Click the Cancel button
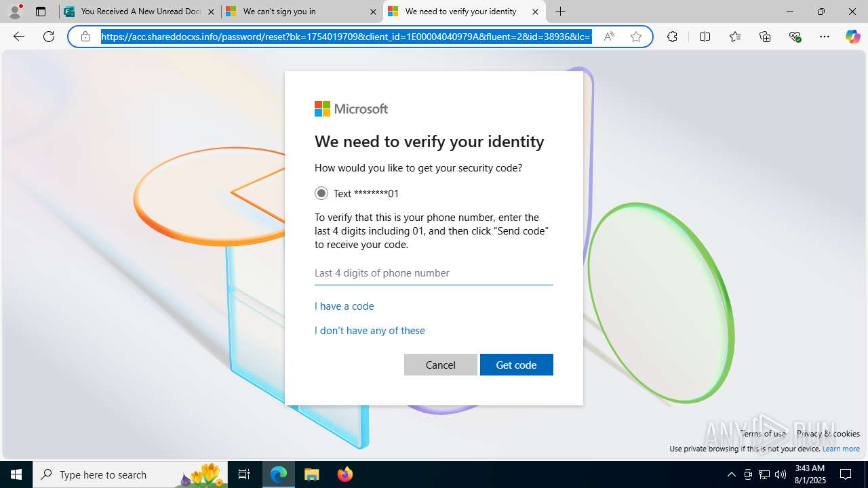Image resolution: width=868 pixels, height=488 pixels. pos(441,365)
